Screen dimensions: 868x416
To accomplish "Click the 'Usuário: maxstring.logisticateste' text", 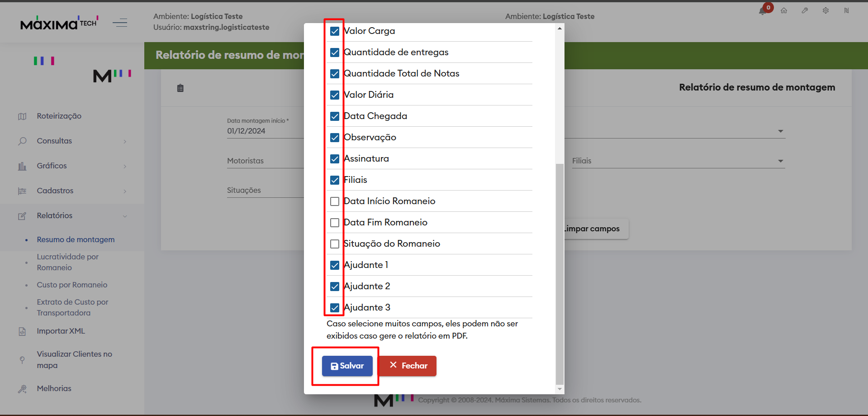I will 211,27.
